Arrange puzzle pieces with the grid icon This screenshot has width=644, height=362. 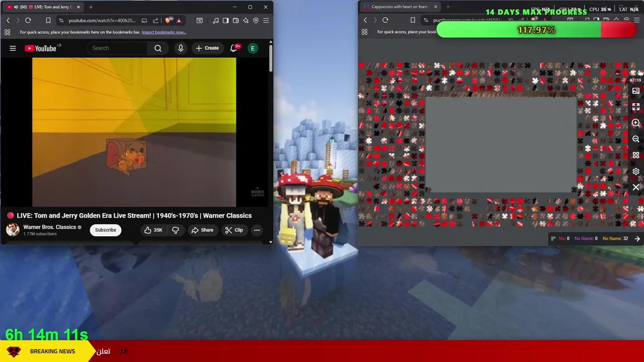636,155
